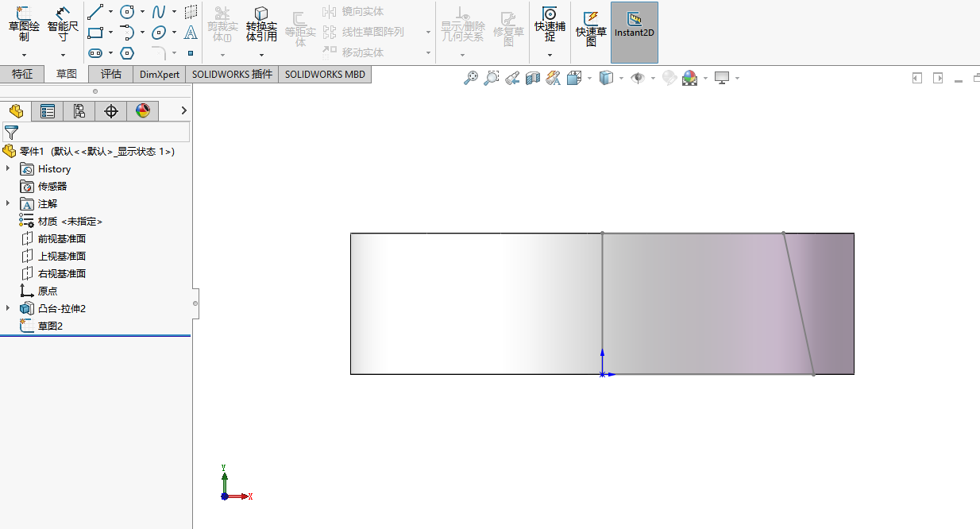
Task: Select 草图2 in the feature tree
Action: tap(50, 326)
